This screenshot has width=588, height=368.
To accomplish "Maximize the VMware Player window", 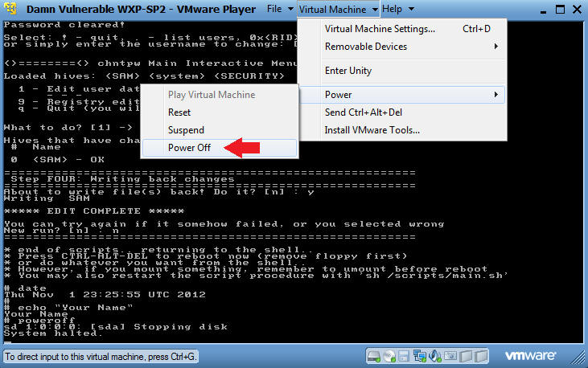I will point(561,10).
